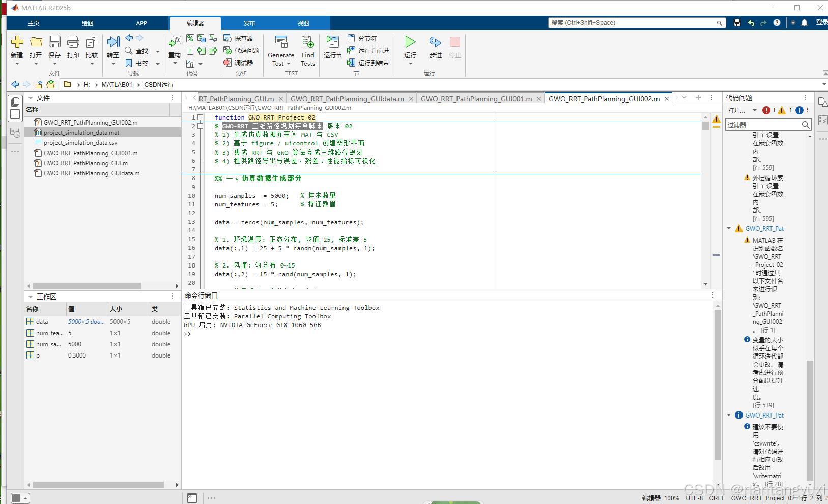This screenshot has width=828, height=504.
Task: Click the 新建 (New) plus icon
Action: click(x=17, y=42)
